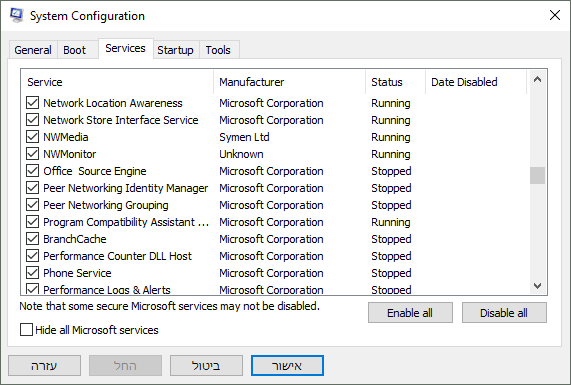Viewport: 571px width, 385px height.
Task: Click the System Configuration title bar icon
Action: 16,16
